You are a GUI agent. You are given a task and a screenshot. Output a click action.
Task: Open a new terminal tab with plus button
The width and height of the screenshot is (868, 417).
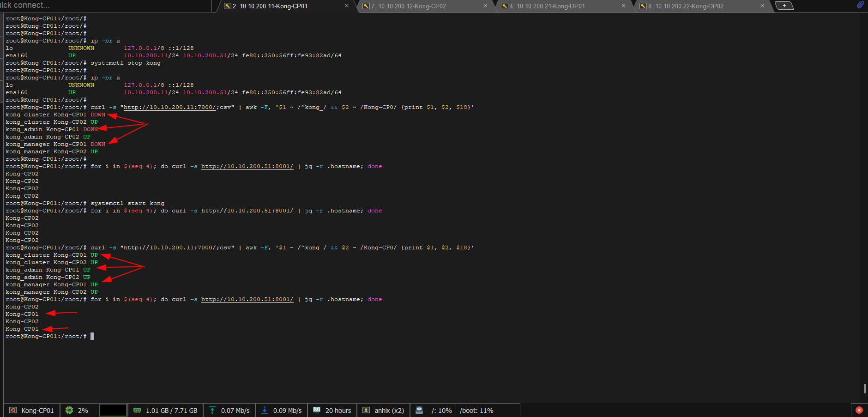pyautogui.click(x=784, y=6)
